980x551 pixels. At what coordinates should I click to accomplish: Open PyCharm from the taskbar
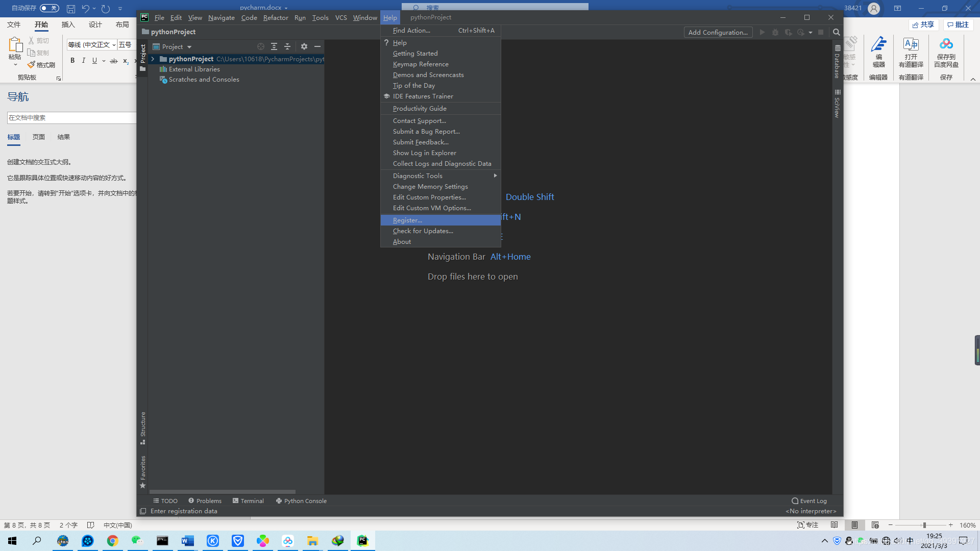pyautogui.click(x=362, y=540)
